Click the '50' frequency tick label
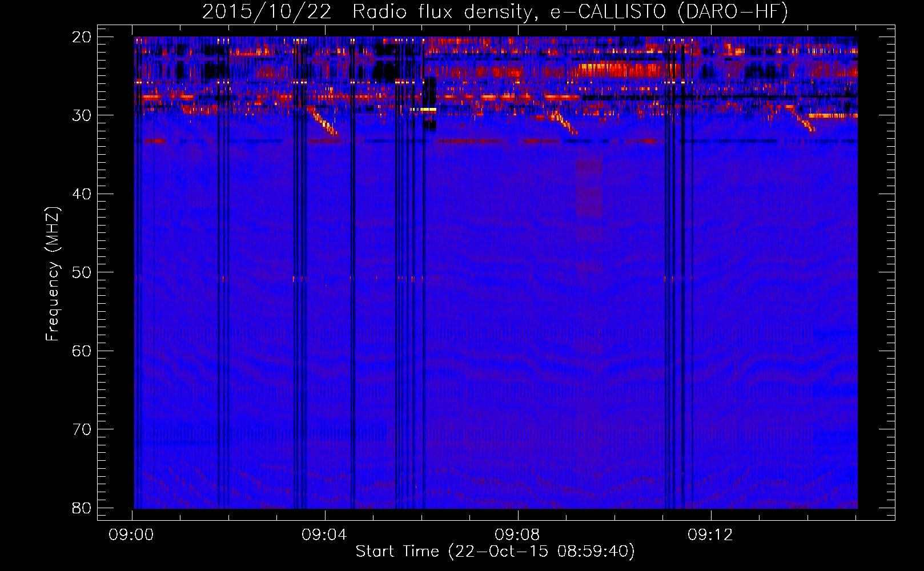The height and width of the screenshot is (571, 924). (82, 272)
